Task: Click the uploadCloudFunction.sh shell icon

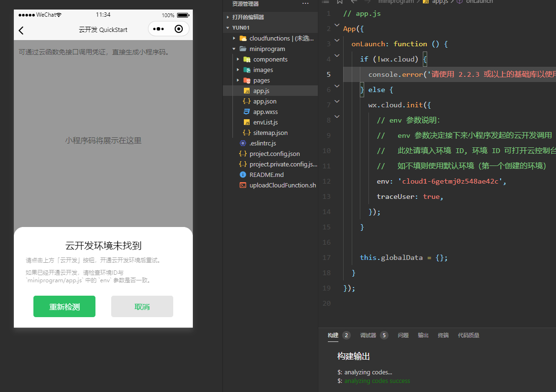Action: click(x=243, y=185)
